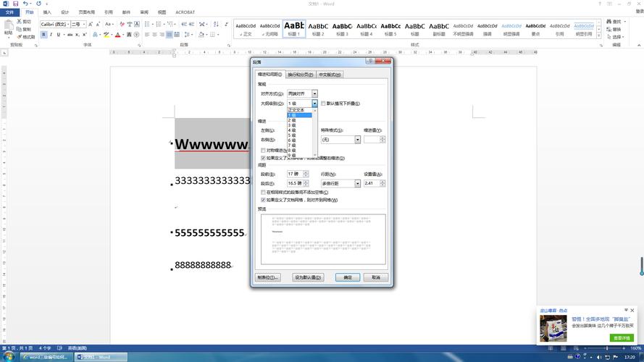
Task: Switch to 中文版式 tab in dialog
Action: click(330, 75)
